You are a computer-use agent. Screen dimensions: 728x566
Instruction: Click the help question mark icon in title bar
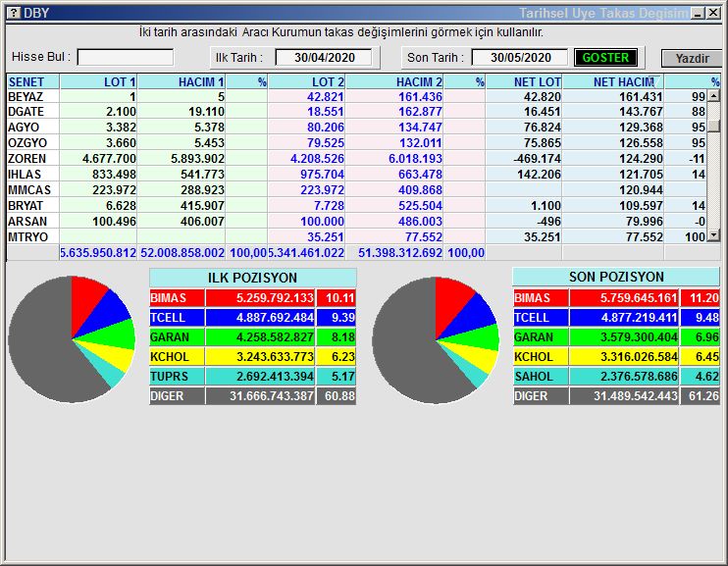tap(14, 12)
